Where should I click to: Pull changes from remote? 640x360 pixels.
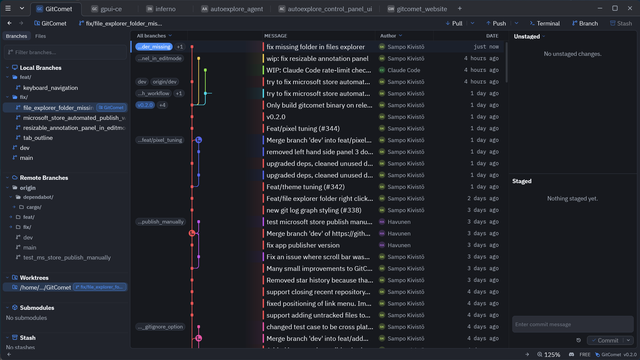(x=454, y=23)
